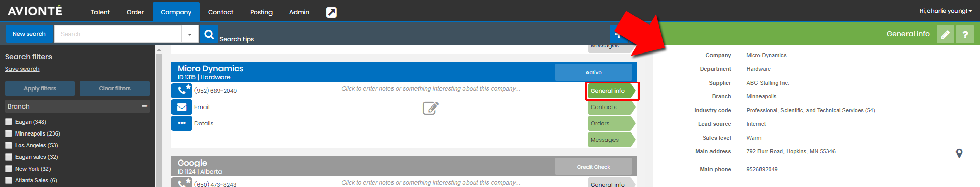Toggle the Los Angeles (53) checkbox
The image size is (980, 187).
pyautogui.click(x=9, y=145)
